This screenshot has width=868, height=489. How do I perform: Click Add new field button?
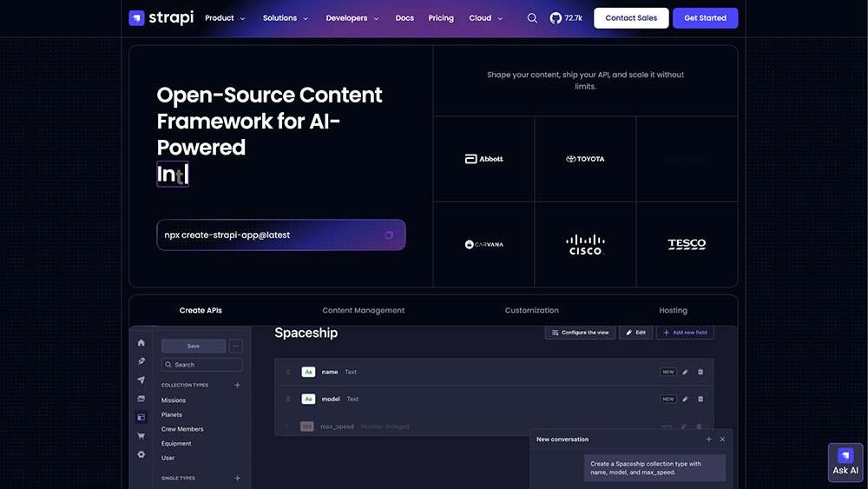coord(685,333)
